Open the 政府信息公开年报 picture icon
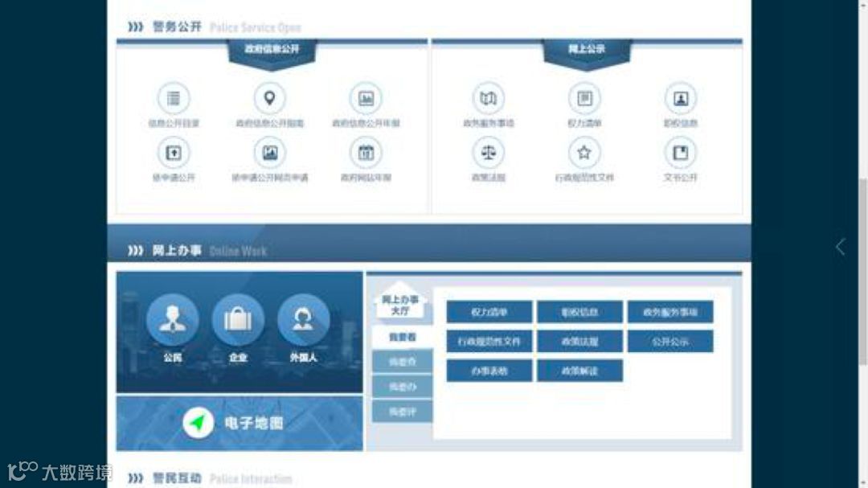Viewport: 868px width, 488px height. 366,99
